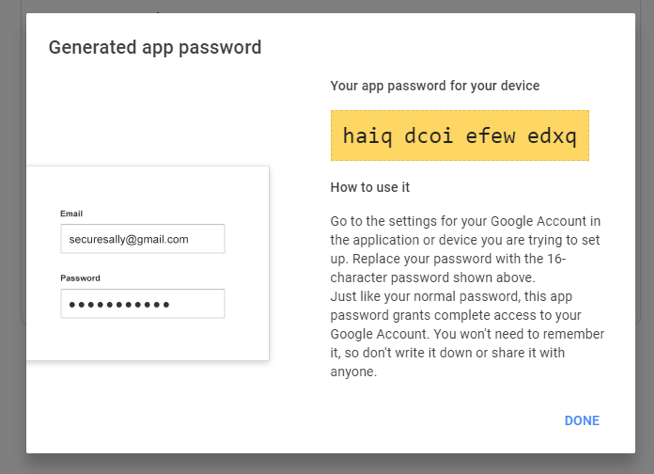The width and height of the screenshot is (654, 474).
Task: Click the masked password dots
Action: pos(118,304)
